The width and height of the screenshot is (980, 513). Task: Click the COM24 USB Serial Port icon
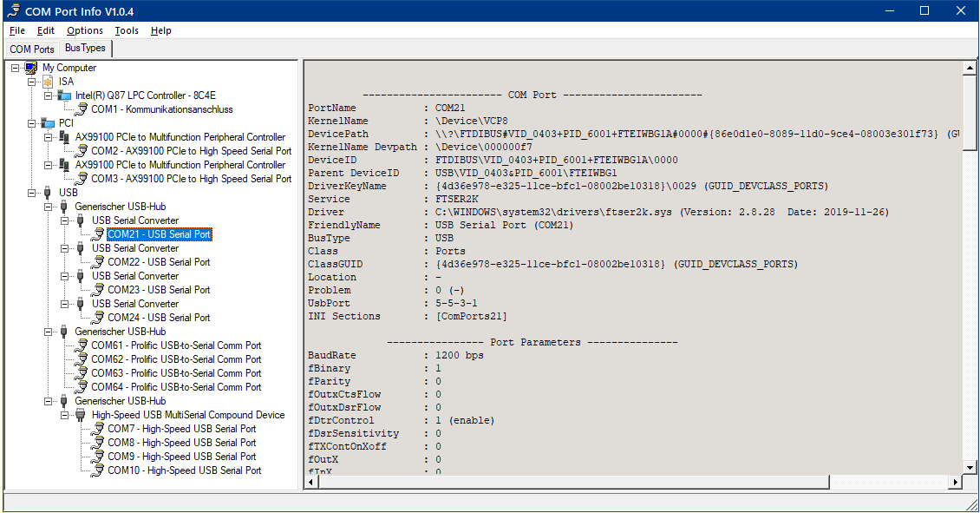point(97,318)
